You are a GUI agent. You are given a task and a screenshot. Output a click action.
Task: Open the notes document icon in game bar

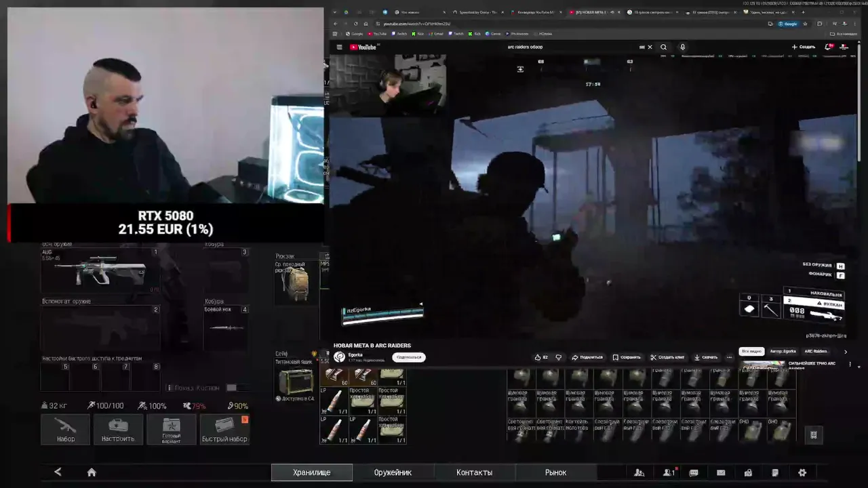pos(775,472)
